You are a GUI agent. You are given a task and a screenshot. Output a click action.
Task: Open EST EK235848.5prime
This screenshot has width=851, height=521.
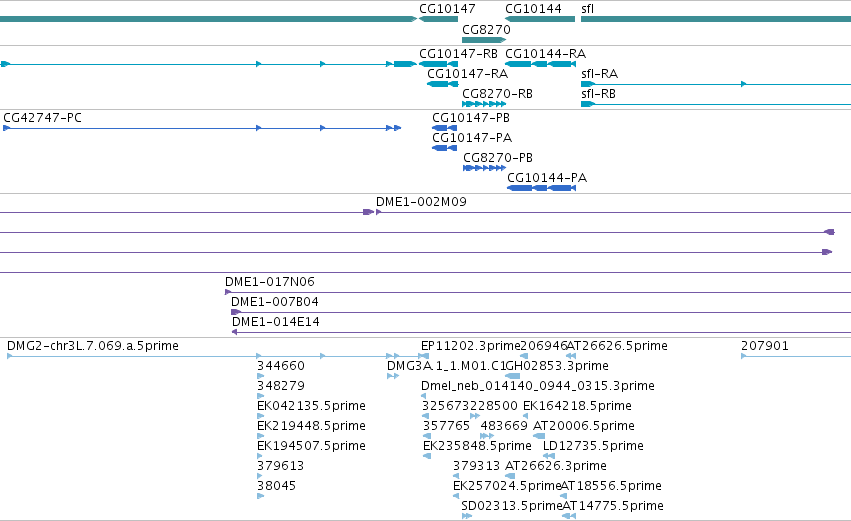point(477,446)
